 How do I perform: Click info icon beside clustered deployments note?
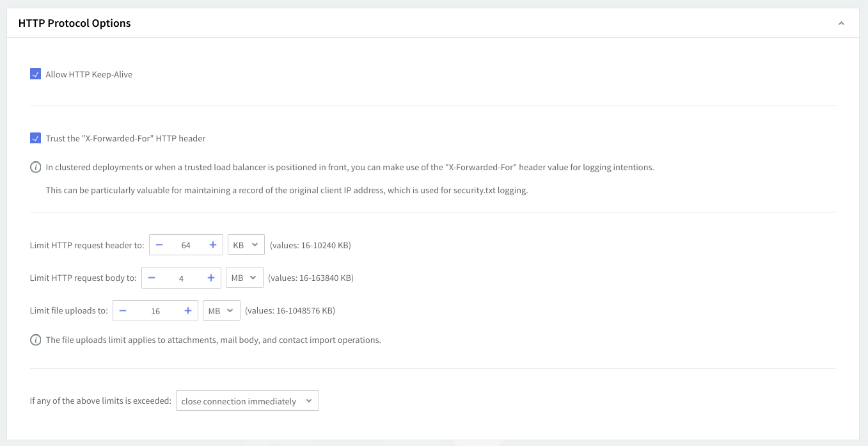click(36, 168)
